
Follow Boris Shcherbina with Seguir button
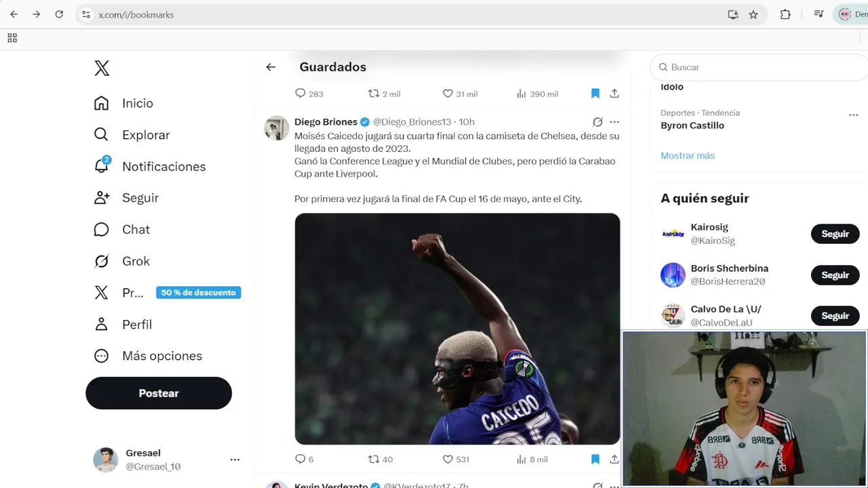[x=835, y=275]
